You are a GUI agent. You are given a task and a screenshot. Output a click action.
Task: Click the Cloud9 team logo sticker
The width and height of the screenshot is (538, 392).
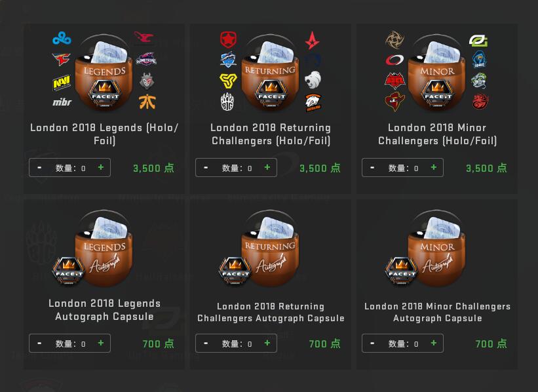coord(62,38)
